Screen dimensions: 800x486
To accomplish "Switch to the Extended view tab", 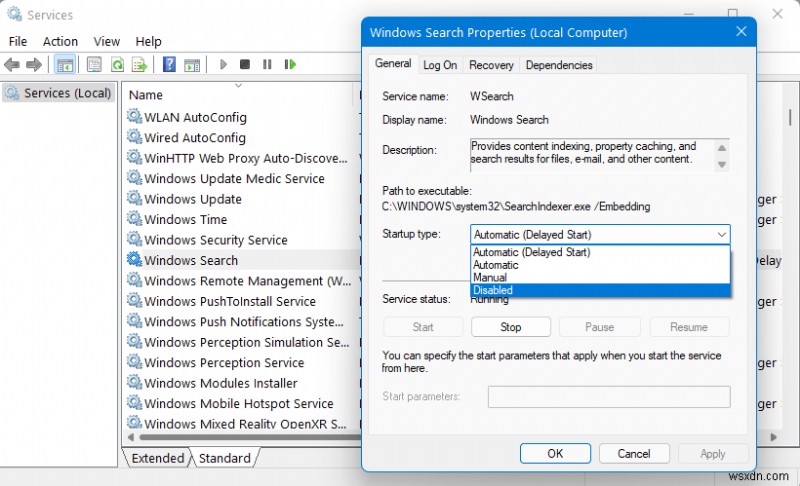I will click(x=158, y=458).
